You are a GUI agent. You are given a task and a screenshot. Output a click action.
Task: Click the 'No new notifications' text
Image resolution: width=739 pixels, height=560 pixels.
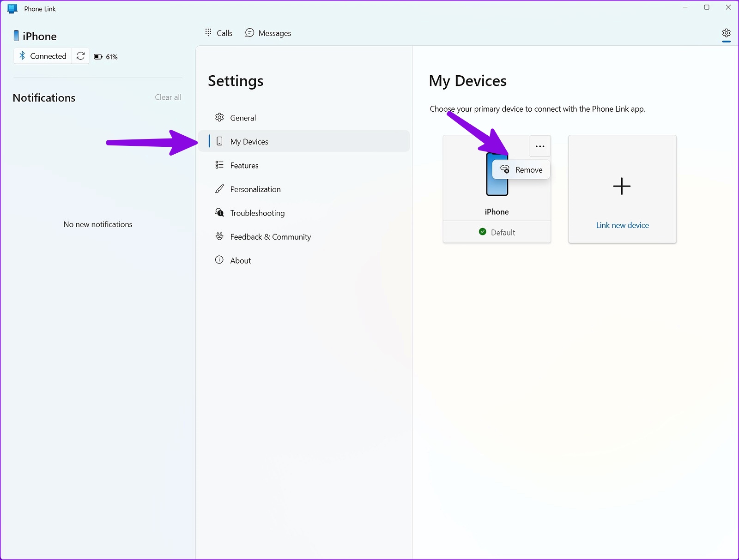(x=98, y=224)
